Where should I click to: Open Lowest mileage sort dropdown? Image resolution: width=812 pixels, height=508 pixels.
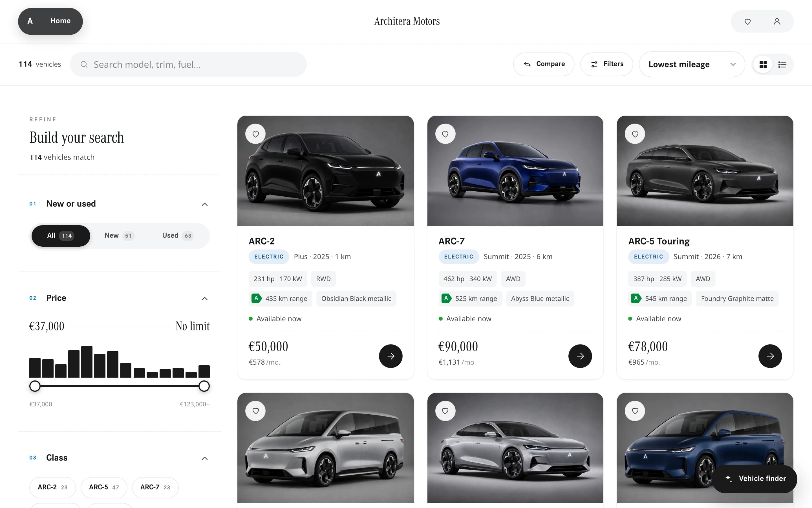(692, 64)
